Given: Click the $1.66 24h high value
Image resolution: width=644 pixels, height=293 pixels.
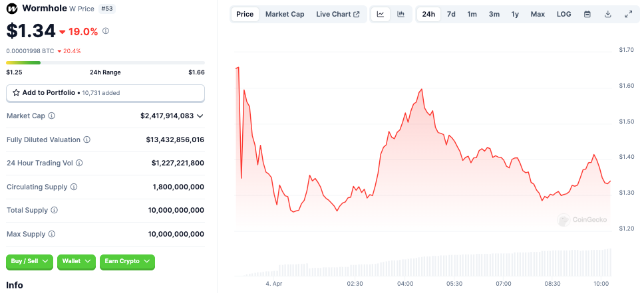Looking at the screenshot, I should tap(196, 72).
